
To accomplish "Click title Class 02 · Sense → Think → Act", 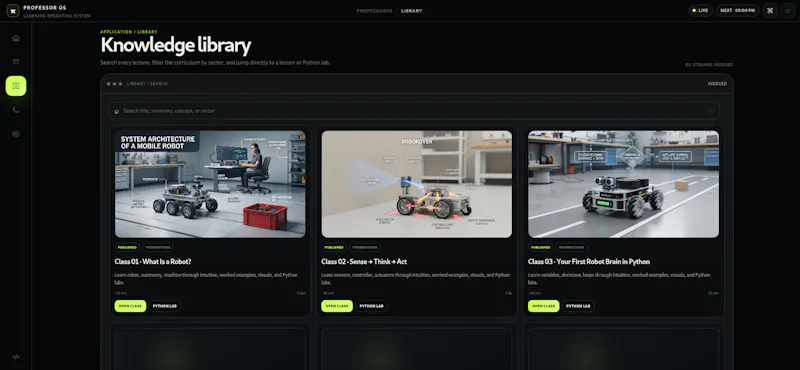I will point(364,262).
